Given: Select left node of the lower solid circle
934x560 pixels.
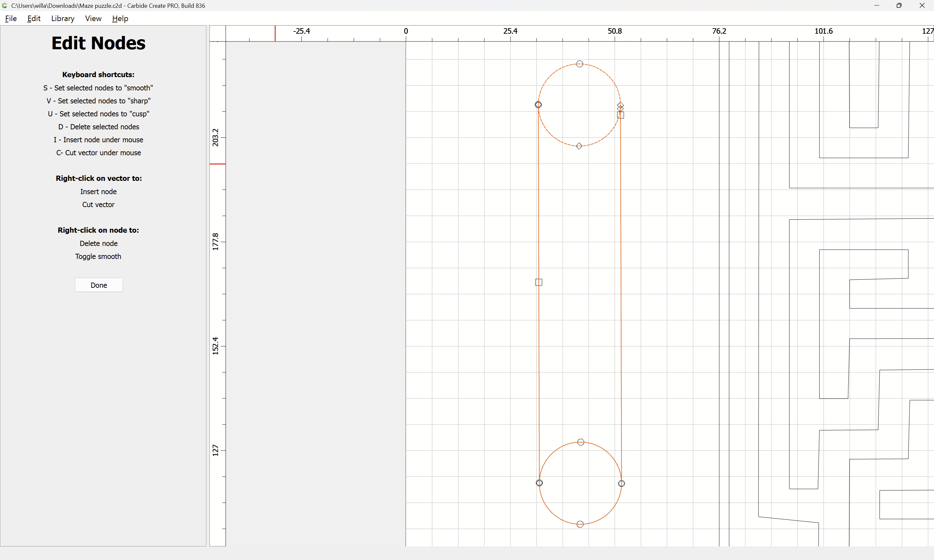Looking at the screenshot, I should click(x=539, y=483).
